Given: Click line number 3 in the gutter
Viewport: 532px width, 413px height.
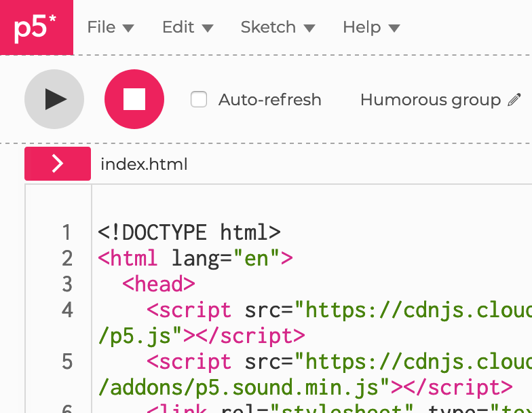Looking at the screenshot, I should pyautogui.click(x=66, y=284).
